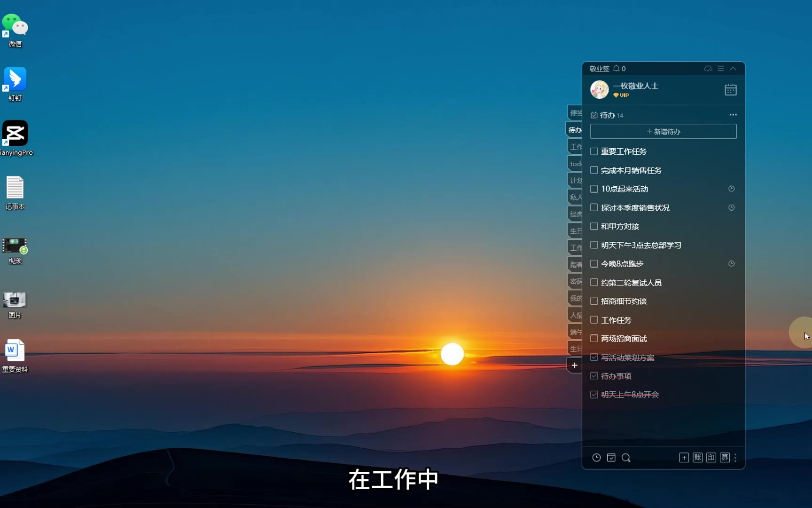Open the DingTalk desktop shortcut

coord(15,84)
